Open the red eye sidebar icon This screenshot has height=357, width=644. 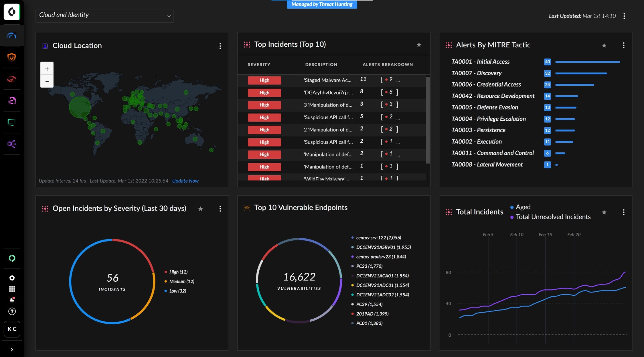tap(12, 79)
